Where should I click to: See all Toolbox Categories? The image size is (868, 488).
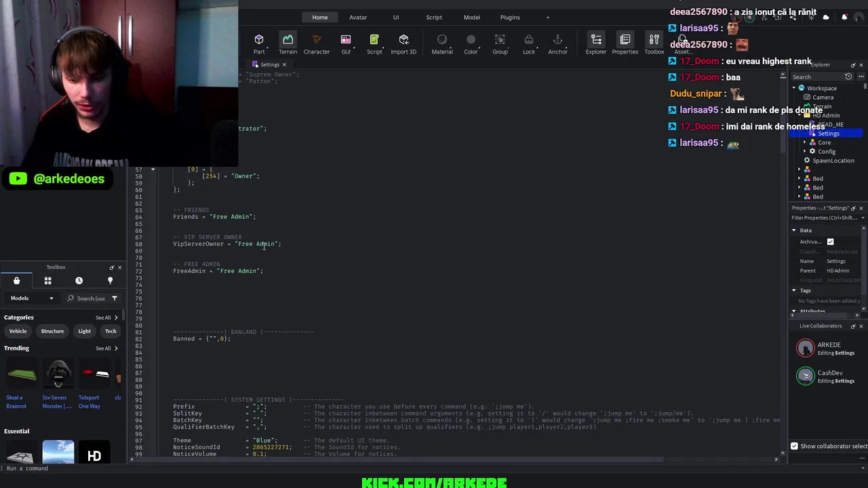point(106,318)
